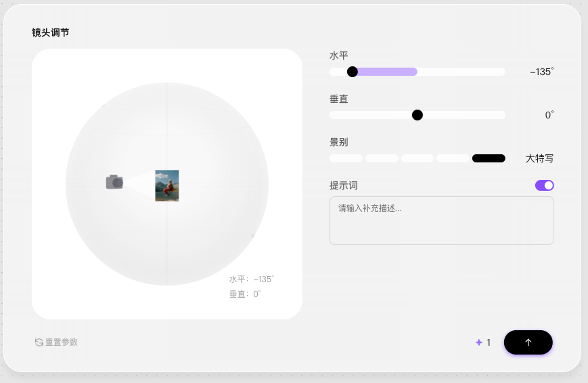Select the first 景别 segment
Image resolution: width=588 pixels, height=383 pixels.
[346, 158]
